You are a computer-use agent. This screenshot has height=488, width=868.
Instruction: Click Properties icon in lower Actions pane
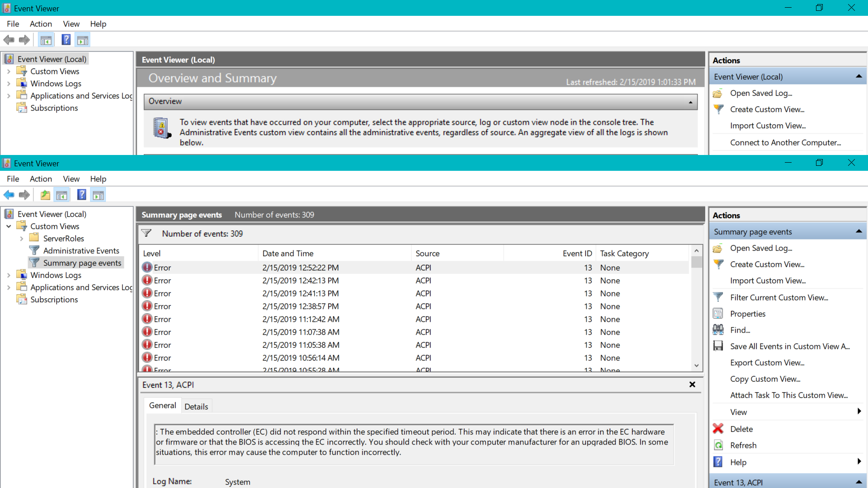click(x=718, y=314)
